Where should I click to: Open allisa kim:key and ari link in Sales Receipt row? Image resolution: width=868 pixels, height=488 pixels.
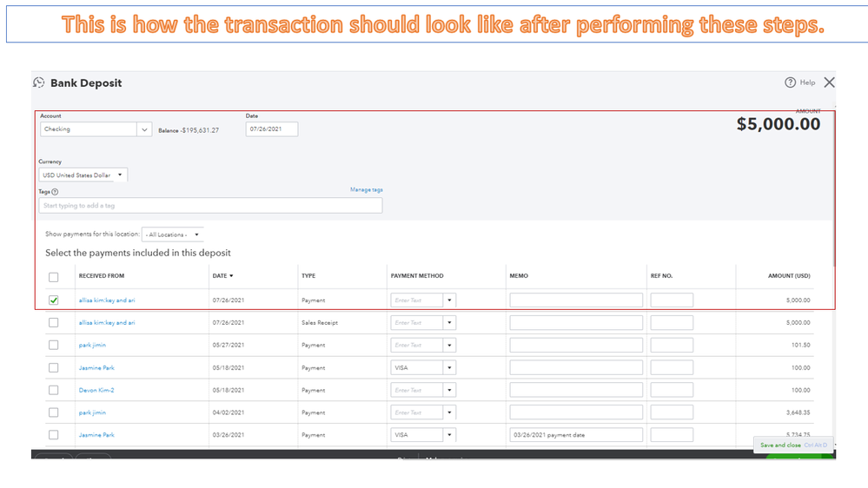click(107, 322)
